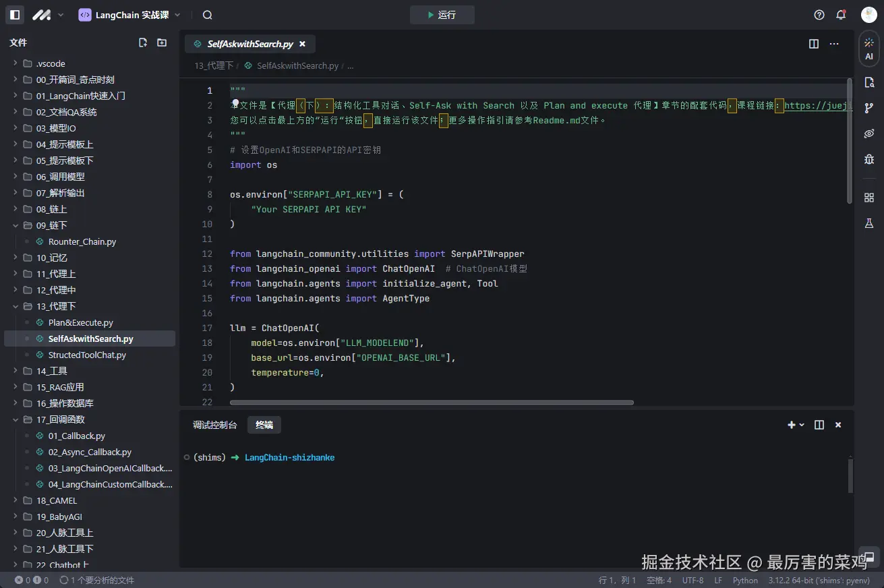Click the 运行 run button
This screenshot has width=884, height=588.
click(442, 15)
